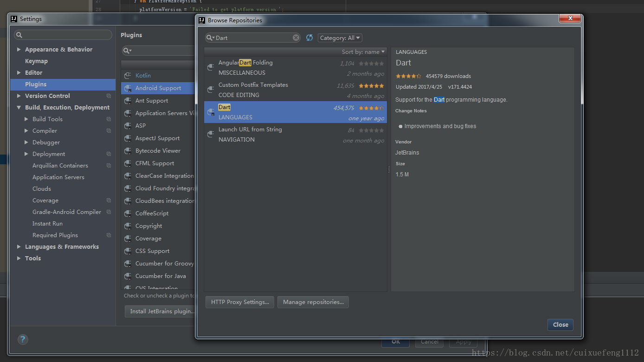The image size is (644, 362).
Task: Select the AngularDart Folding result row
Action: pos(296,67)
